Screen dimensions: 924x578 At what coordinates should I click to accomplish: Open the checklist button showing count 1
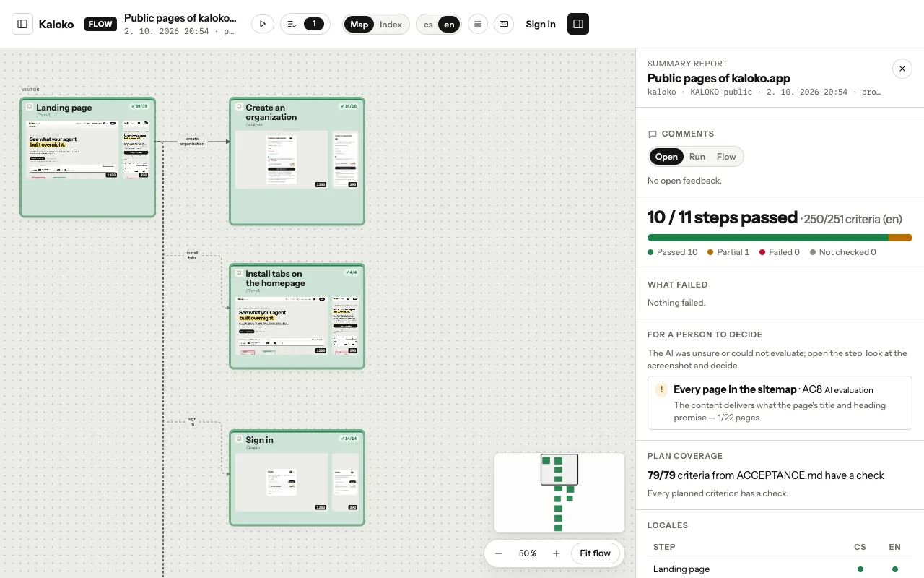[305, 24]
